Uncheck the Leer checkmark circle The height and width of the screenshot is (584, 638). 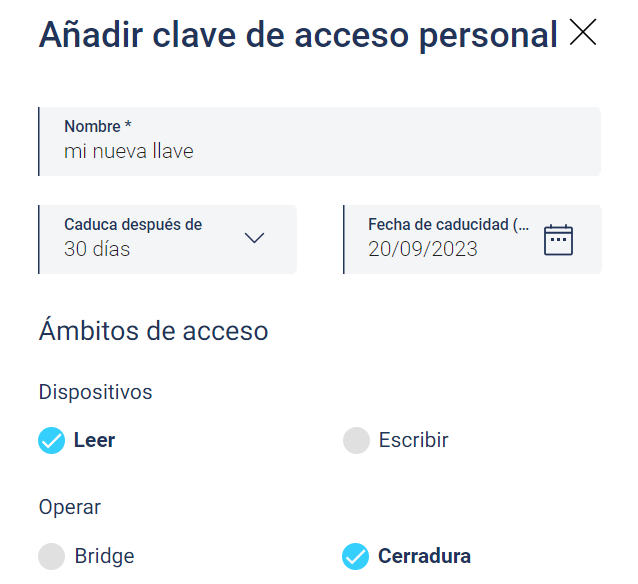coord(51,440)
